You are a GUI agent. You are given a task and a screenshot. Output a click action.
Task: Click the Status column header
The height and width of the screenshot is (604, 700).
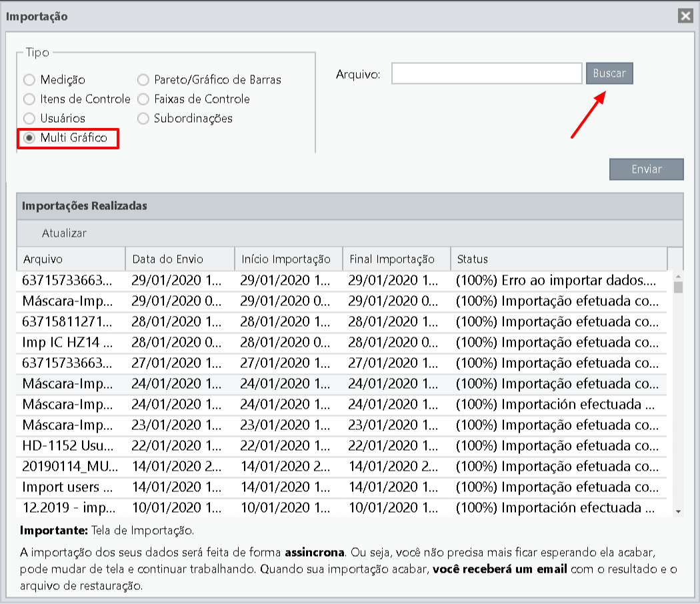559,259
